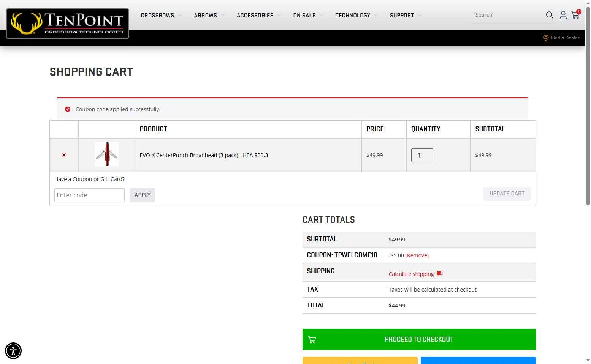The image size is (591, 364).
Task: Open the Accessories menu
Action: click(255, 16)
